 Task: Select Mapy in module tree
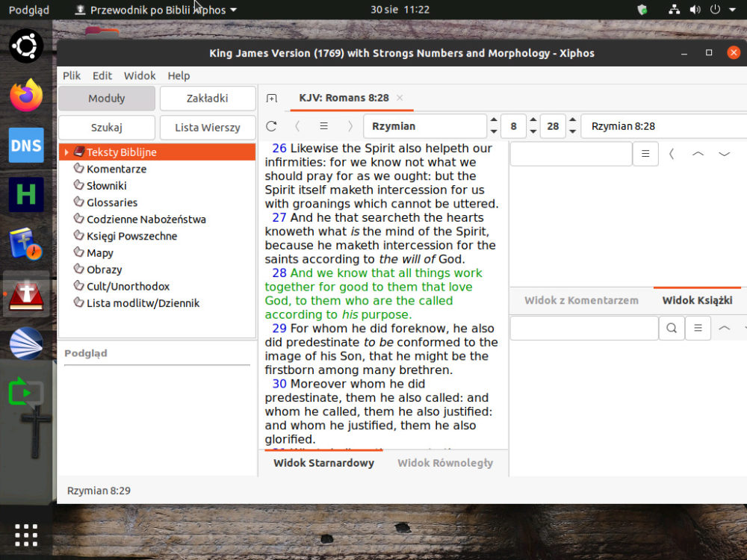coord(99,253)
